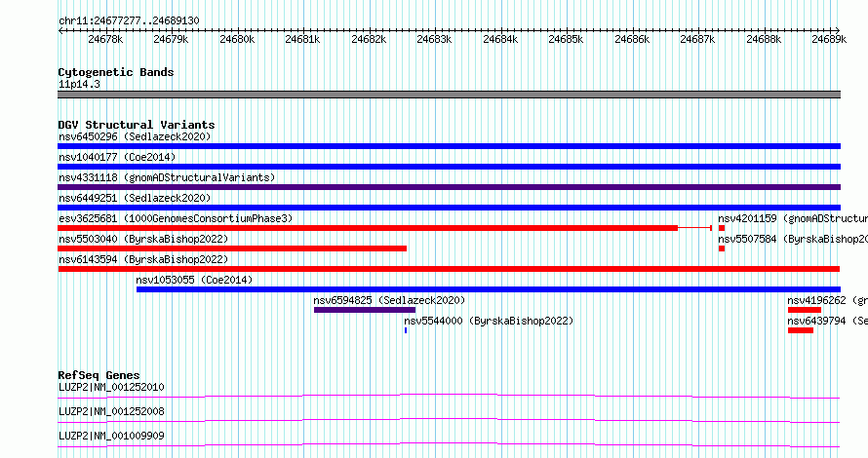Click the small red block under nsv5507584
Viewport: 868px width, 458px height.
point(722,248)
